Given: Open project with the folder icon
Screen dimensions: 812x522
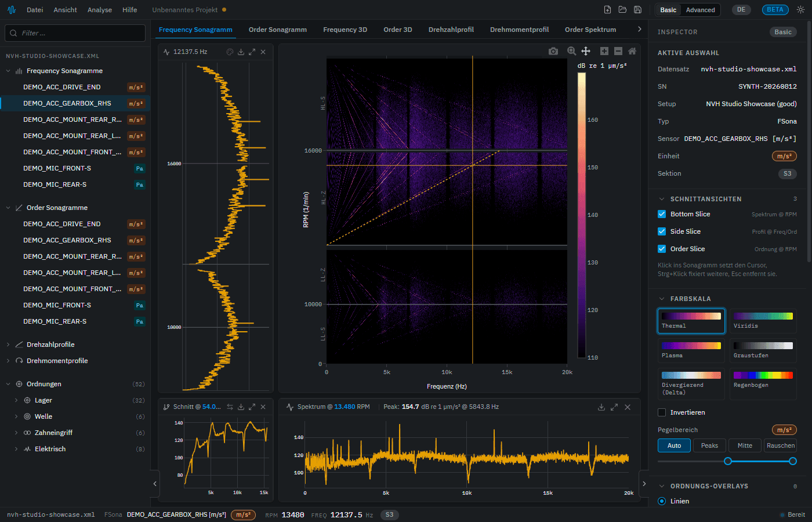Looking at the screenshot, I should pyautogui.click(x=622, y=10).
